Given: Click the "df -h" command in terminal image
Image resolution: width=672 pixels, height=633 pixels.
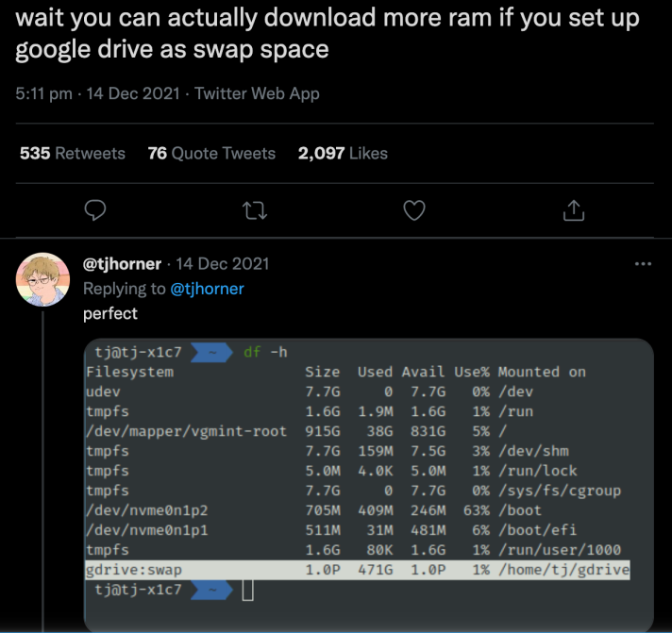Looking at the screenshot, I should (265, 353).
